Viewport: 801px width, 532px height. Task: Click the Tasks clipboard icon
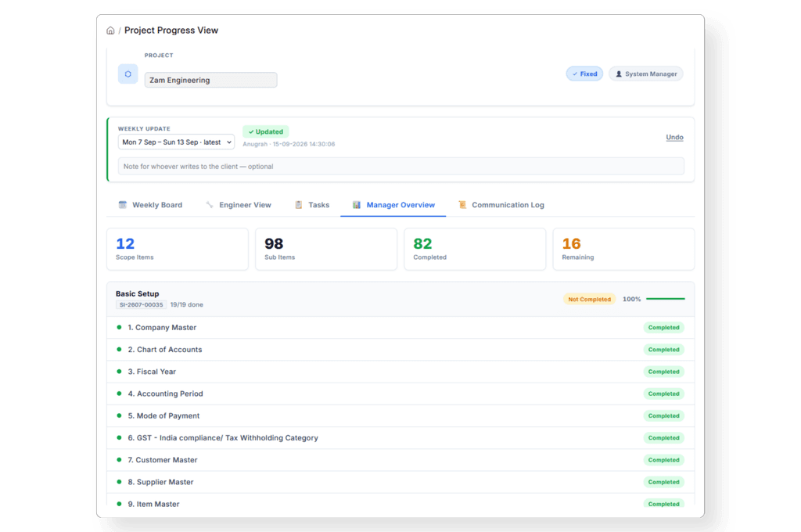(x=299, y=205)
